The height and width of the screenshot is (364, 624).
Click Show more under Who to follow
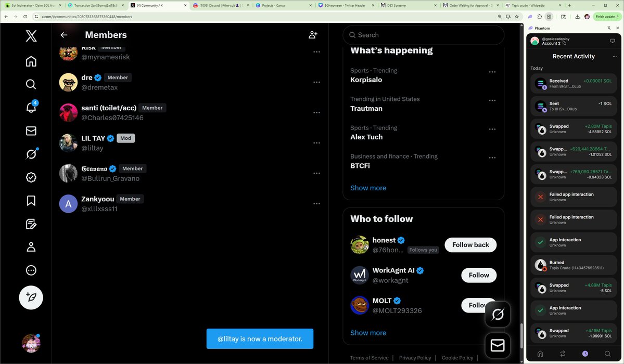pos(368,332)
